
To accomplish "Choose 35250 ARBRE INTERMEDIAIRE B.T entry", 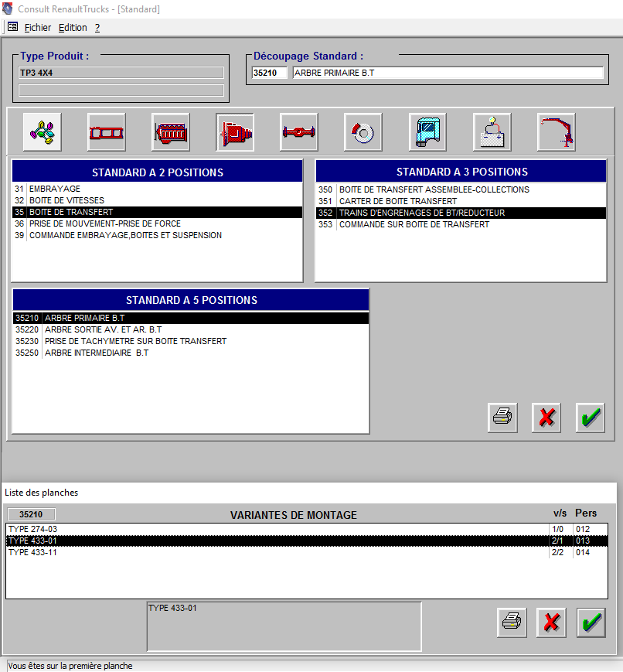I will coord(96,353).
